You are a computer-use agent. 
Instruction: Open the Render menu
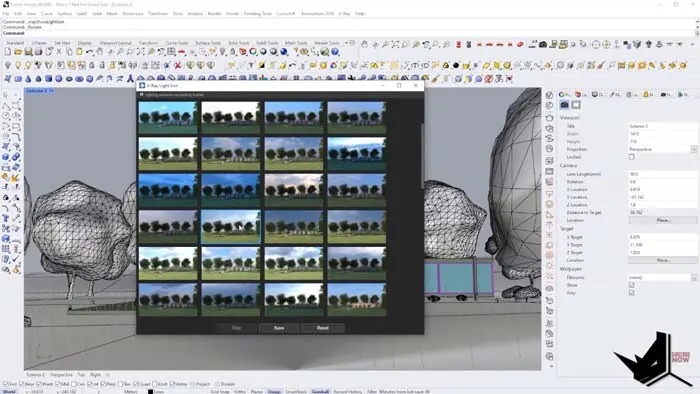click(x=214, y=14)
